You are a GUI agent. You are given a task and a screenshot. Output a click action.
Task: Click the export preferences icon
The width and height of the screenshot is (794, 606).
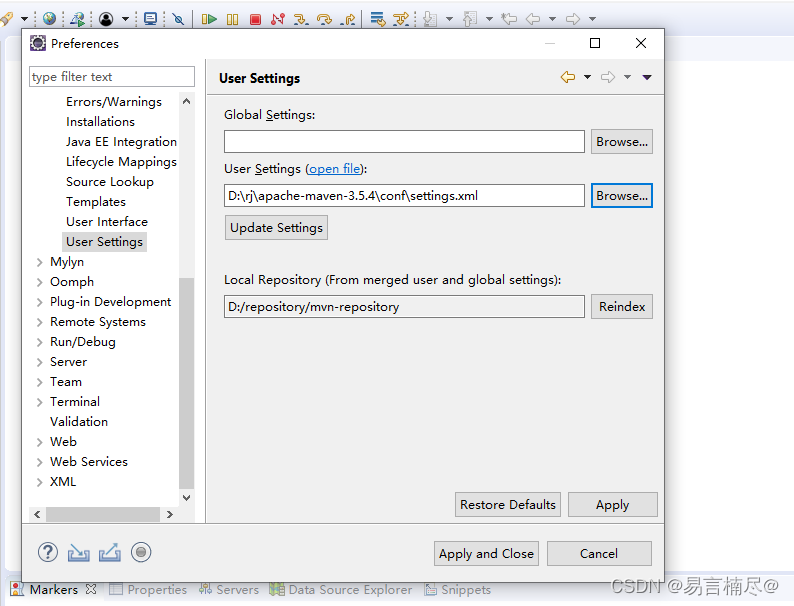point(110,552)
